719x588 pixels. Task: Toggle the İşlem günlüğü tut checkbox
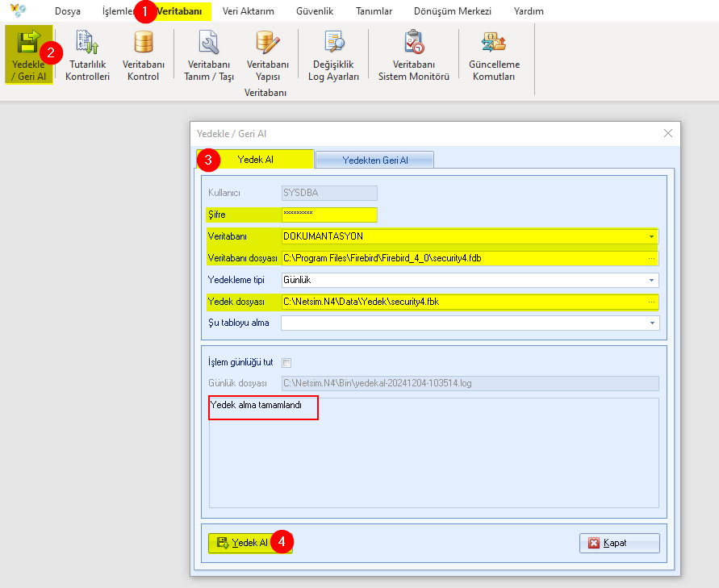(286, 363)
